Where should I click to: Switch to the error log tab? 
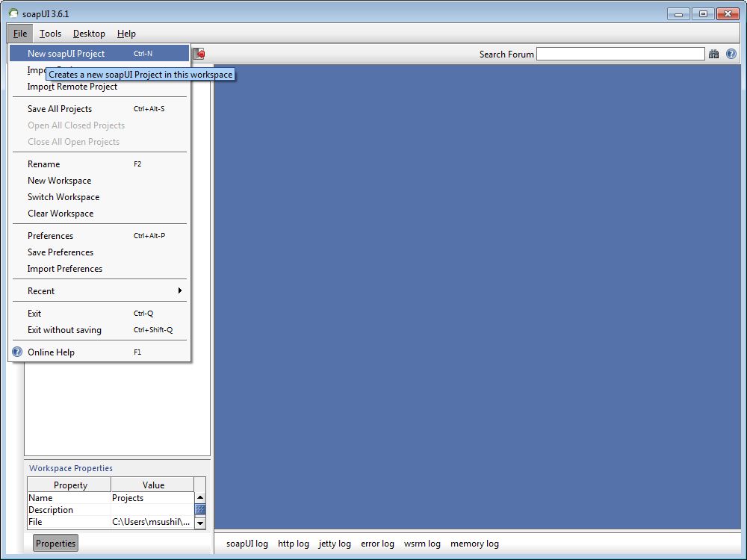pyautogui.click(x=377, y=544)
